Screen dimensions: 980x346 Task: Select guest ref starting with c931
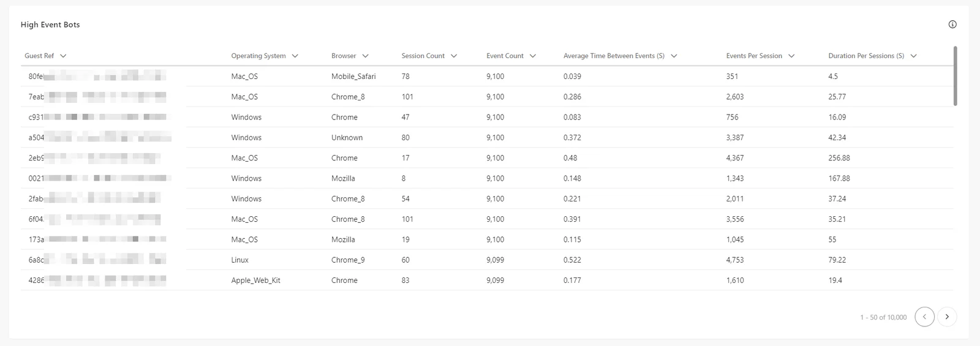(x=97, y=117)
